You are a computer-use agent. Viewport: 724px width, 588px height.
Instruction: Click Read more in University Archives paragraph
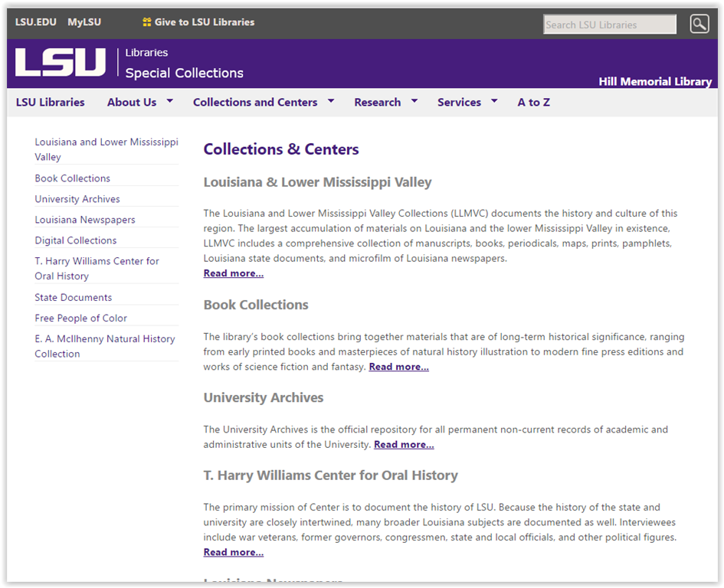(x=404, y=445)
